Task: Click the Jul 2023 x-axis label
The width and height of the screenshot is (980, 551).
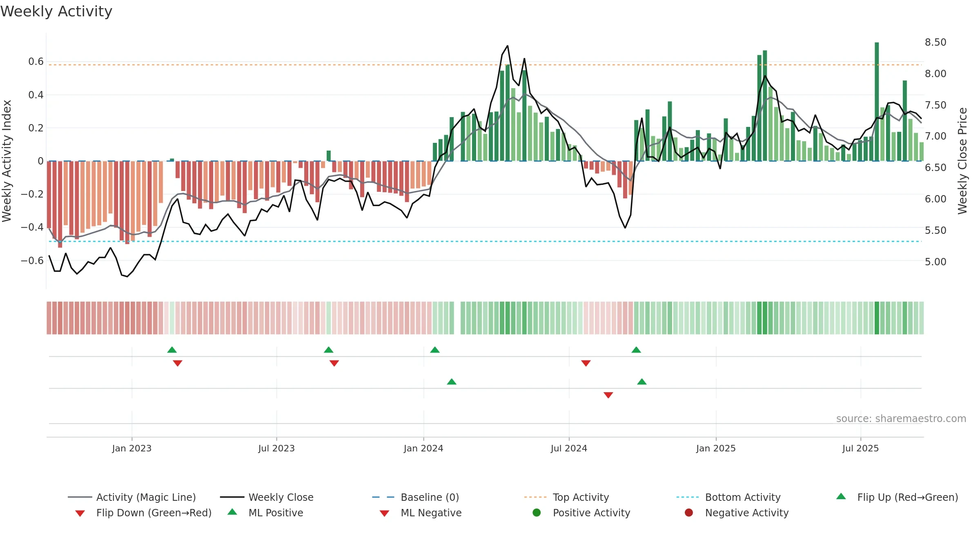Action: [276, 449]
